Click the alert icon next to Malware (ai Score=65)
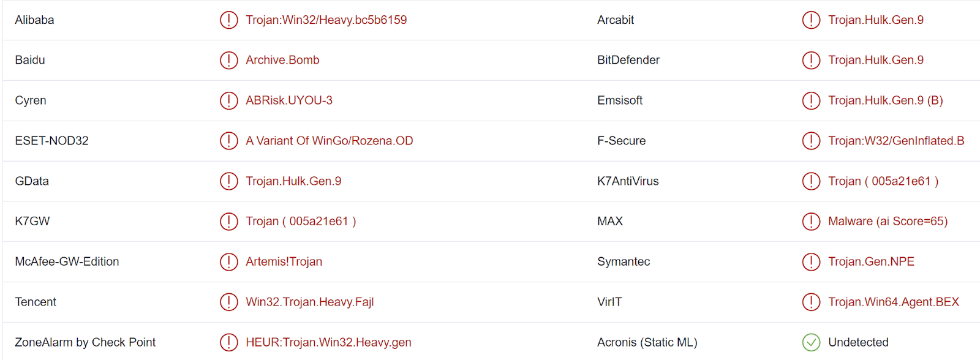 811,221
